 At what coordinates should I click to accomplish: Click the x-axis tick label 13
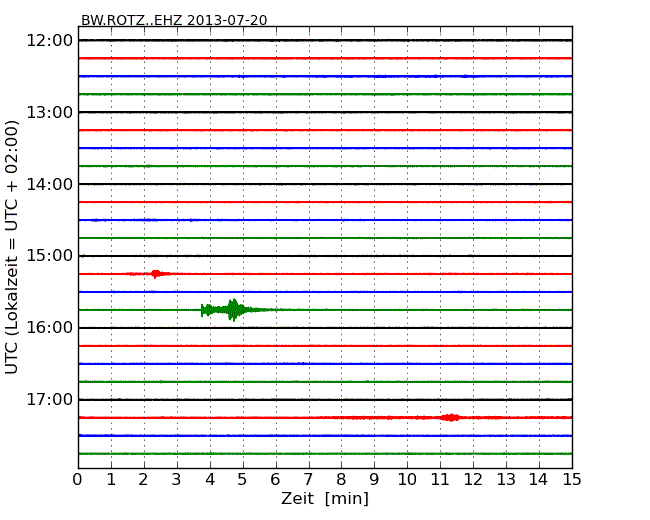[506, 480]
